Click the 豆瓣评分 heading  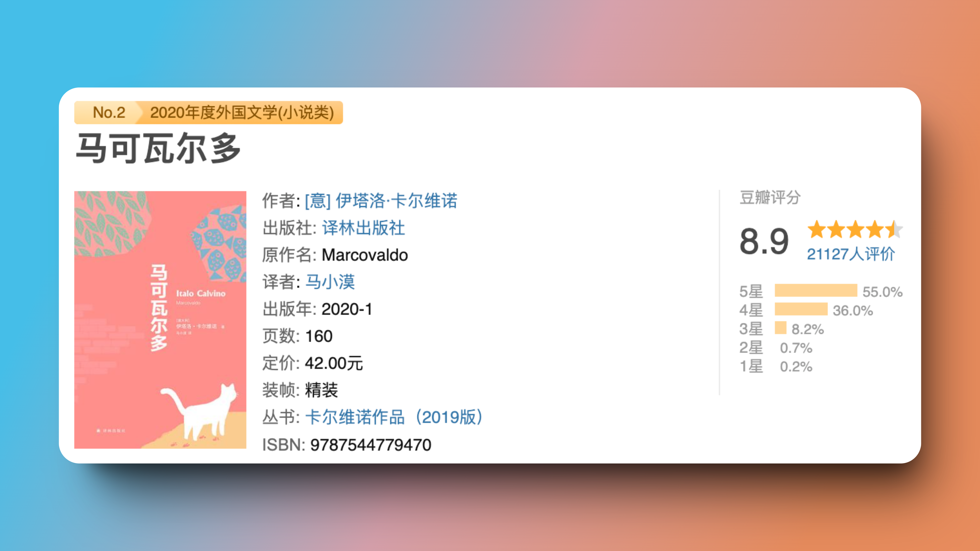[770, 197]
